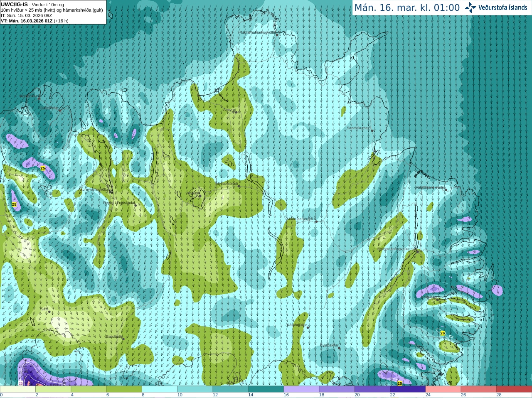Click the 'Mán. 16. mar. kl. 01:00' timestamp

[407, 7]
